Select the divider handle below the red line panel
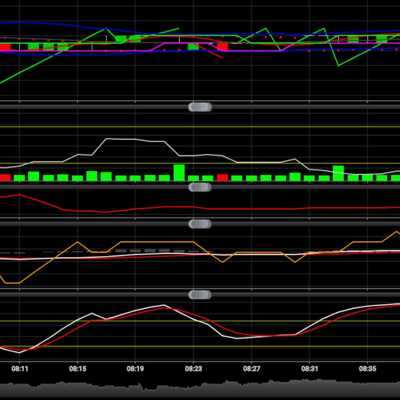 [200, 224]
